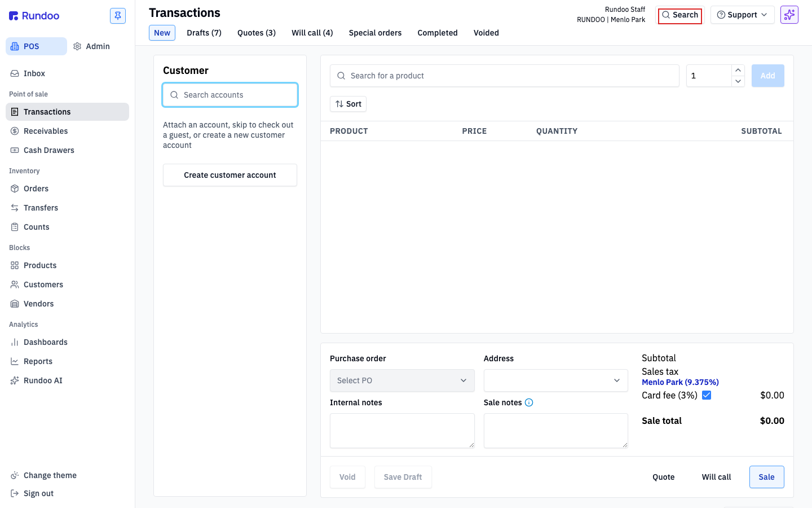Uncheck the Card fee (3%) checkbox
Viewport: 812px width, 508px height.
pos(707,395)
